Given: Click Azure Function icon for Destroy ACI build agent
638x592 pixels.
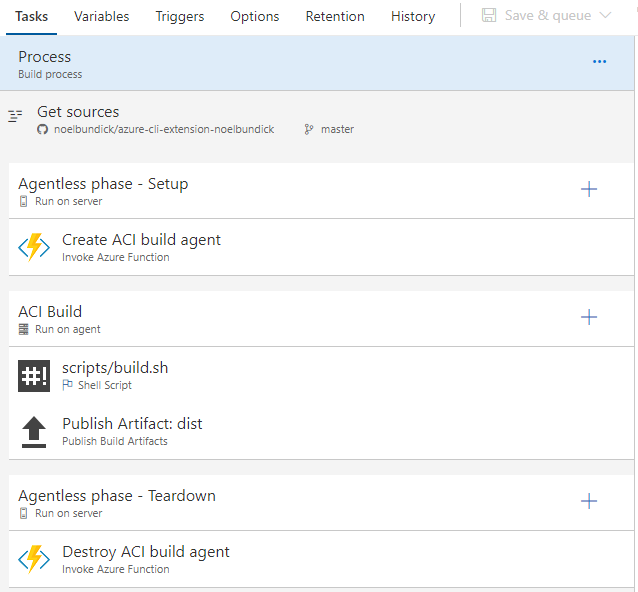Looking at the screenshot, I should (34, 559).
